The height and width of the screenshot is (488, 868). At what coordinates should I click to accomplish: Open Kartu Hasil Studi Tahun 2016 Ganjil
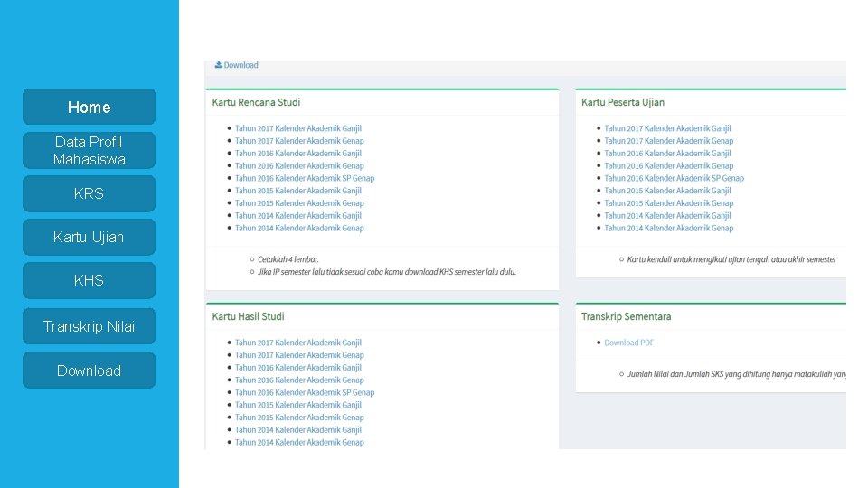[297, 368]
